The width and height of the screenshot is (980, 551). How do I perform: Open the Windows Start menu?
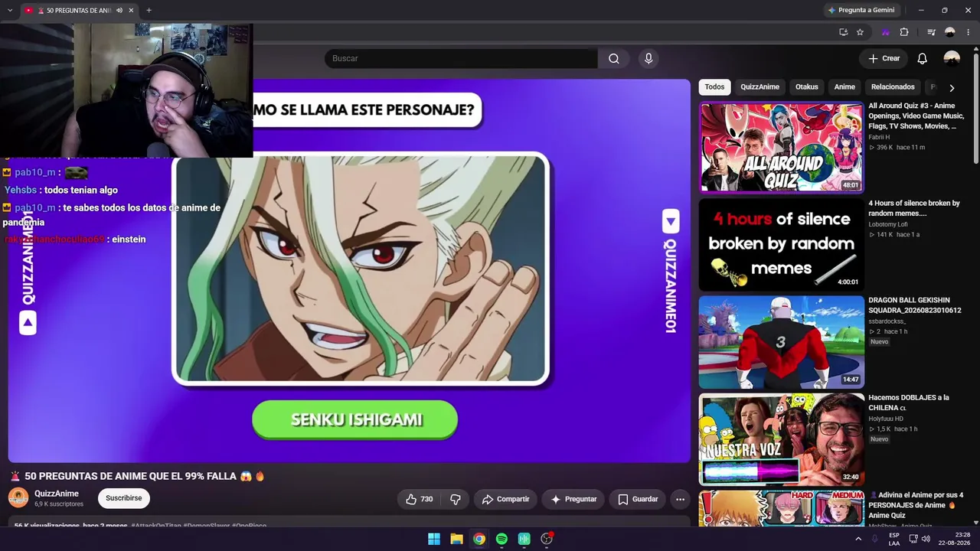tap(434, 539)
